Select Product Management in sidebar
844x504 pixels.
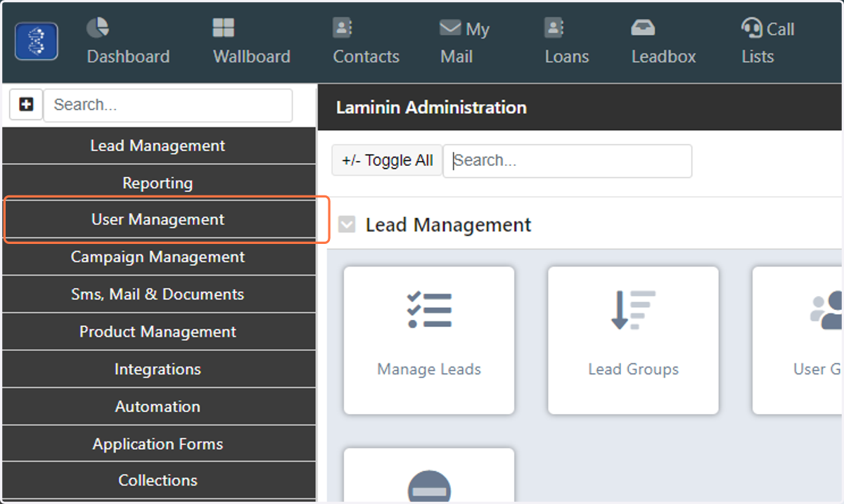(x=158, y=331)
